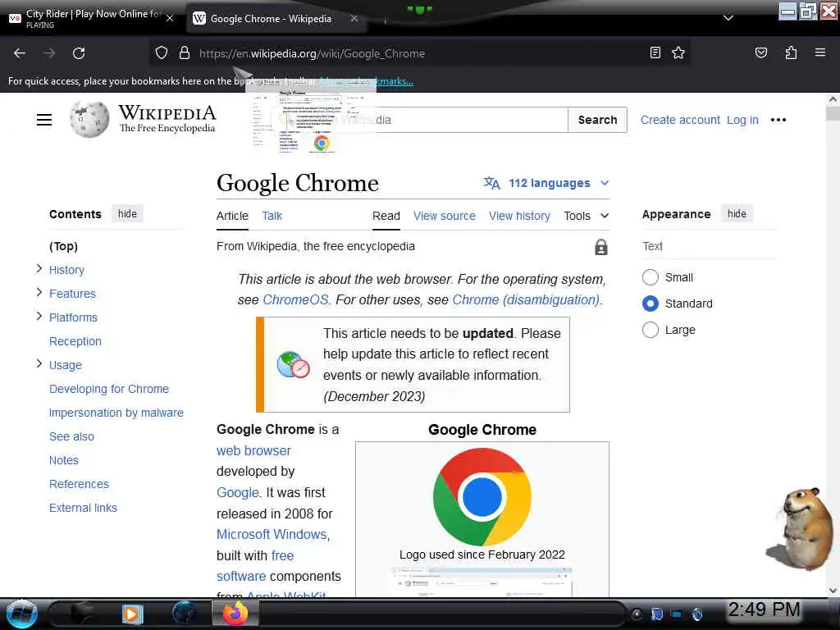Click the browser address bar URL

point(312,53)
